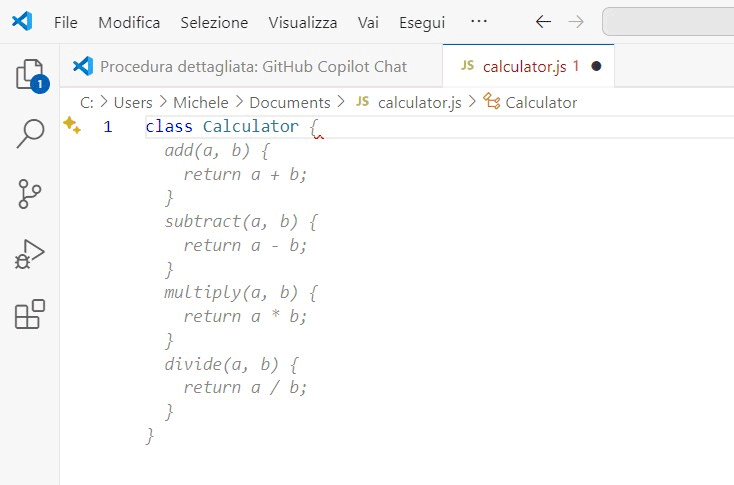The width and height of the screenshot is (734, 485).
Task: Open the Vai menu
Action: pos(368,22)
